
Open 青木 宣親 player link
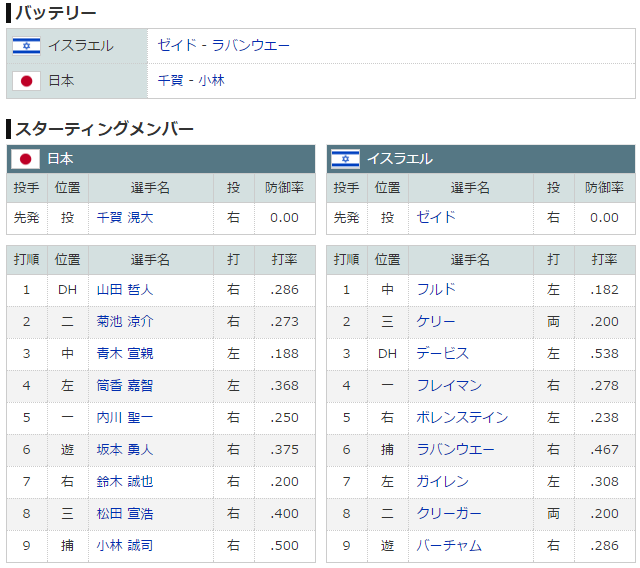125,353
